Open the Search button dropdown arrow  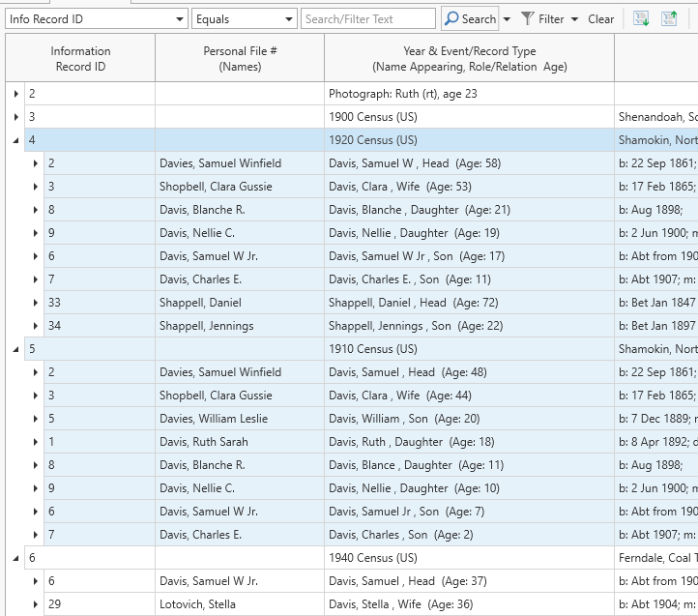point(507,19)
